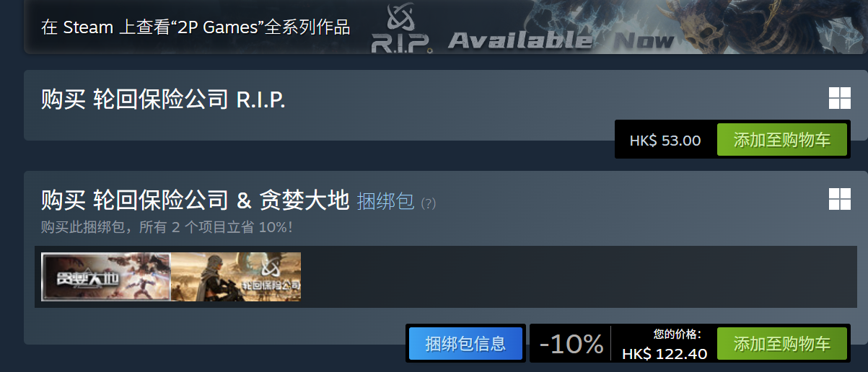The width and height of the screenshot is (868, 372).
Task: Open the 捆绑包信息 bundle info button
Action: pyautogui.click(x=465, y=343)
